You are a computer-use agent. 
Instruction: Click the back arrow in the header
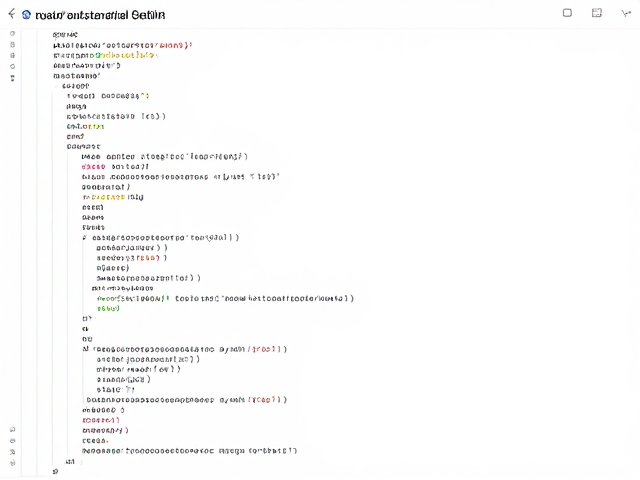(12, 14)
